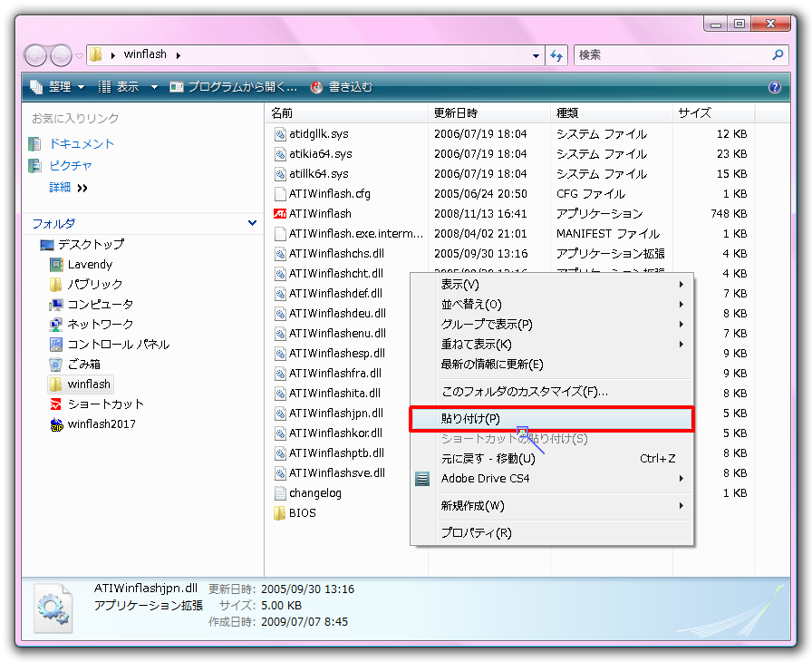Click the folder icon in the address bar

(x=95, y=54)
